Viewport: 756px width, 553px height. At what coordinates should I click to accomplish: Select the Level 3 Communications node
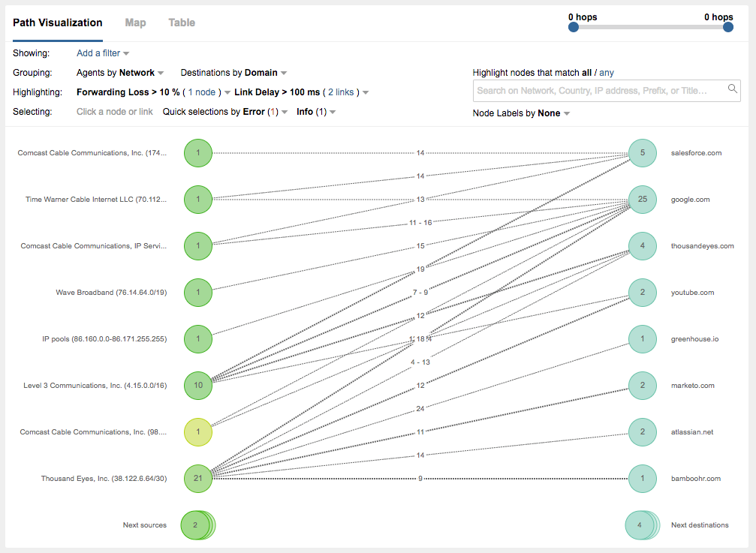198,386
